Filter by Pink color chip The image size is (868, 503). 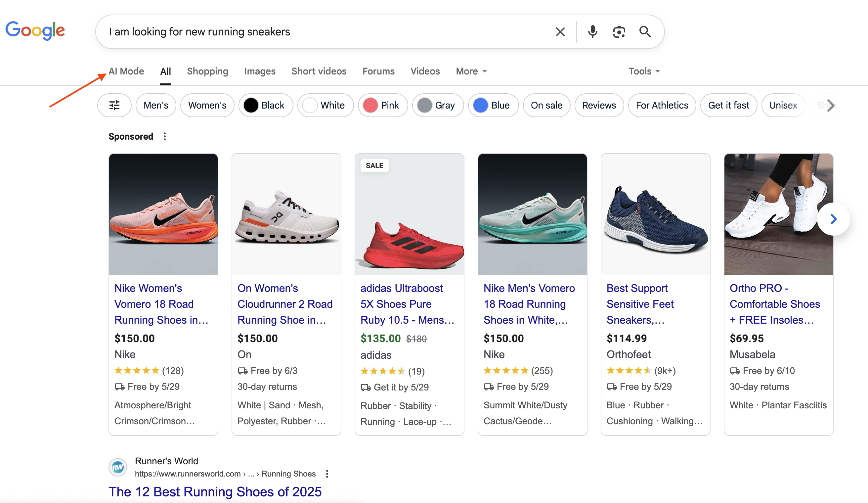coord(383,105)
